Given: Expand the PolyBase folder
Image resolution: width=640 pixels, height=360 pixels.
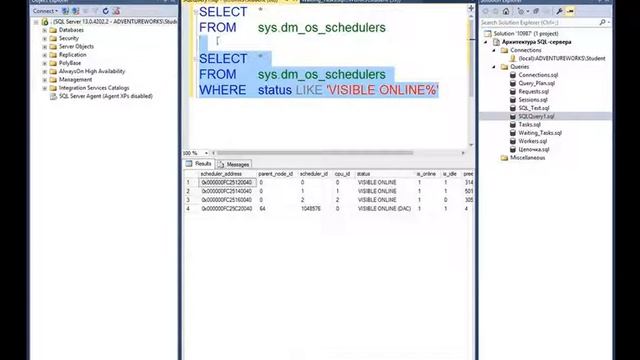Looking at the screenshot, I should 44,63.
